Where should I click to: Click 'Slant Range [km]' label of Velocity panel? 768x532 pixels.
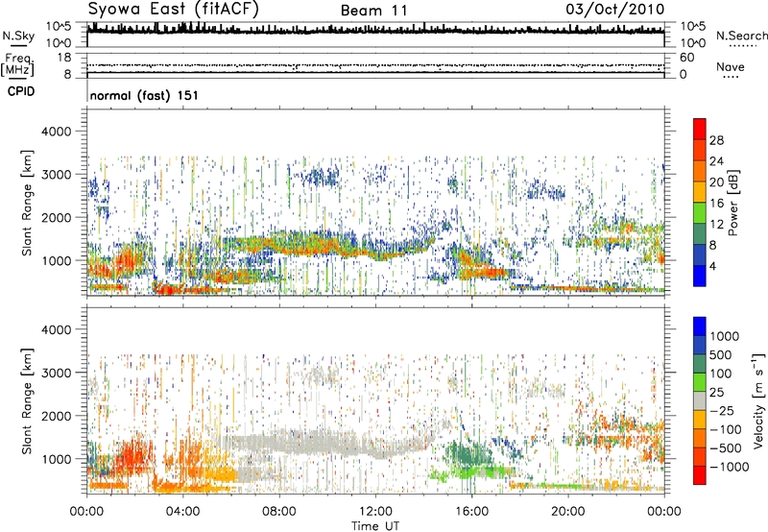27,401
